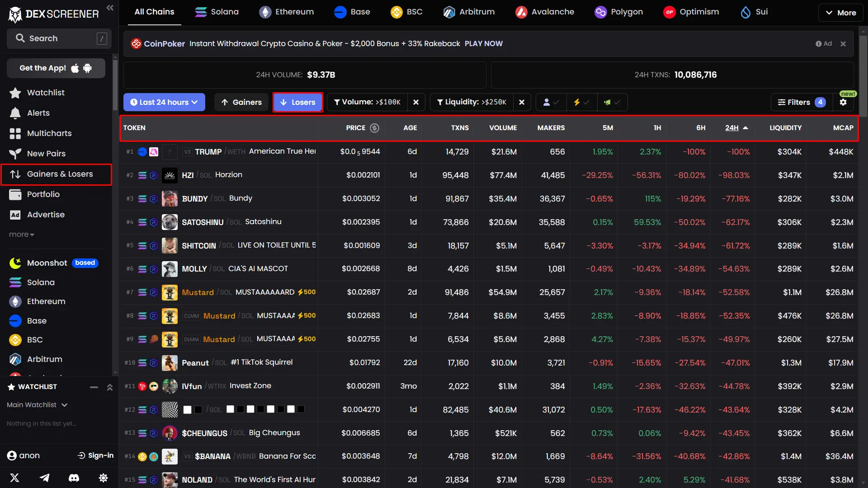Screen dimensions: 868x488
Task: Click the HZI token thumbnail
Action: (170, 175)
